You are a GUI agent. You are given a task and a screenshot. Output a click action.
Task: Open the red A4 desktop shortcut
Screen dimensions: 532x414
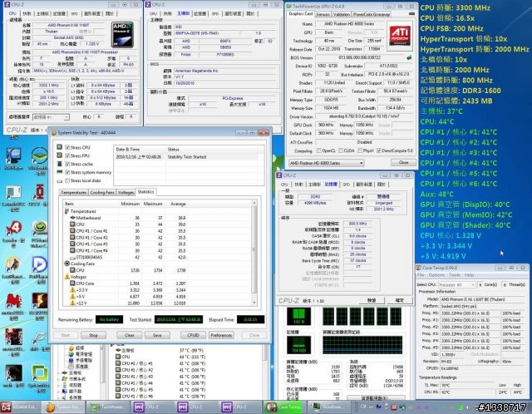point(13,232)
